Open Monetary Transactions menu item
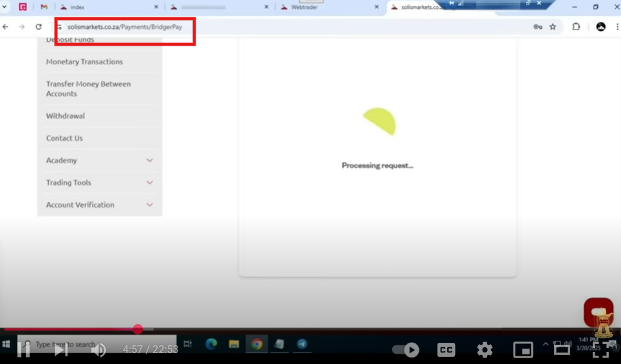Viewport: 621px width, 364px height. tap(84, 62)
